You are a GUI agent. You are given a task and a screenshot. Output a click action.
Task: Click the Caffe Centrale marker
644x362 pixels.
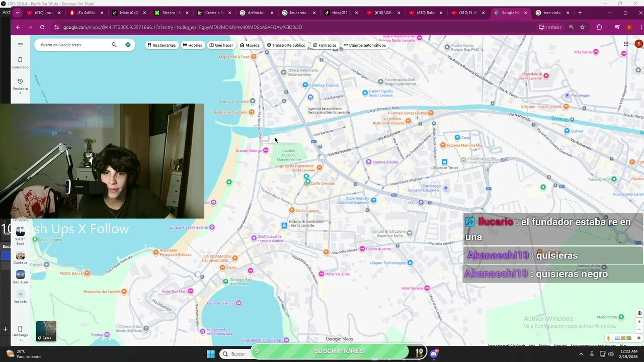pyautogui.click(x=307, y=182)
